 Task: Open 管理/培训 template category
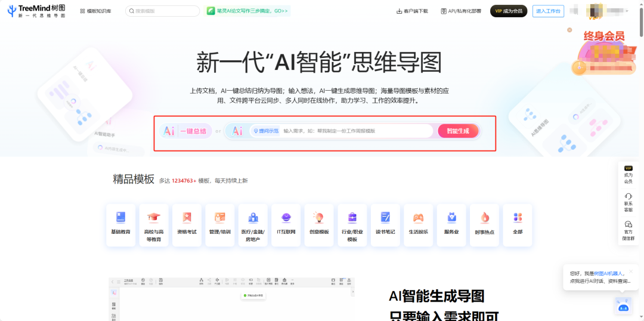click(x=219, y=225)
